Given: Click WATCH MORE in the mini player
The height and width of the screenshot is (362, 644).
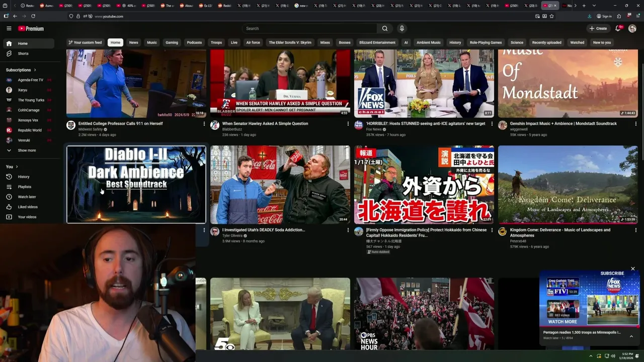Looking at the screenshot, I should [562, 322].
